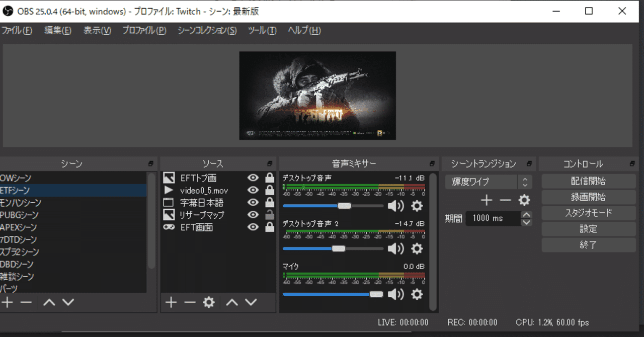Select the 字幕日本語 source row

pos(218,203)
